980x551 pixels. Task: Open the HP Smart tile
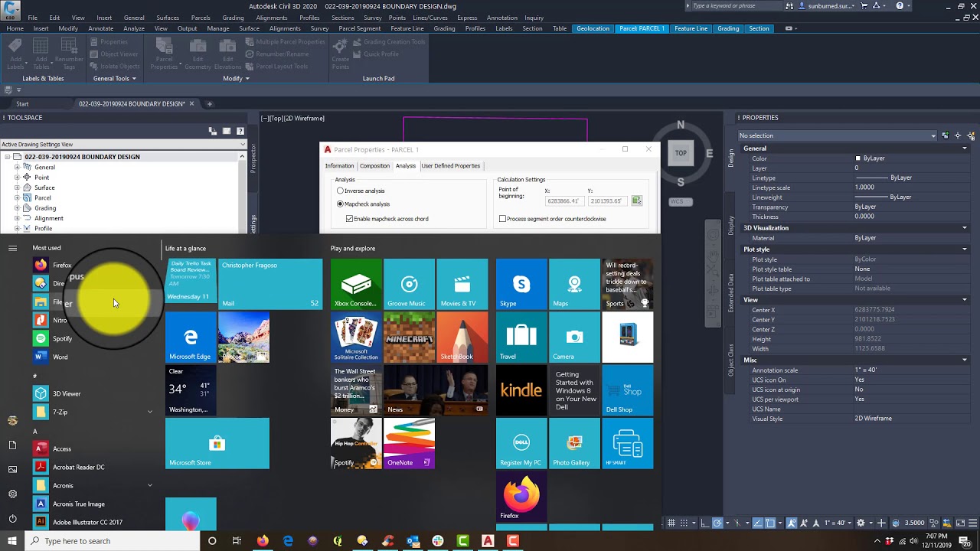pos(628,443)
